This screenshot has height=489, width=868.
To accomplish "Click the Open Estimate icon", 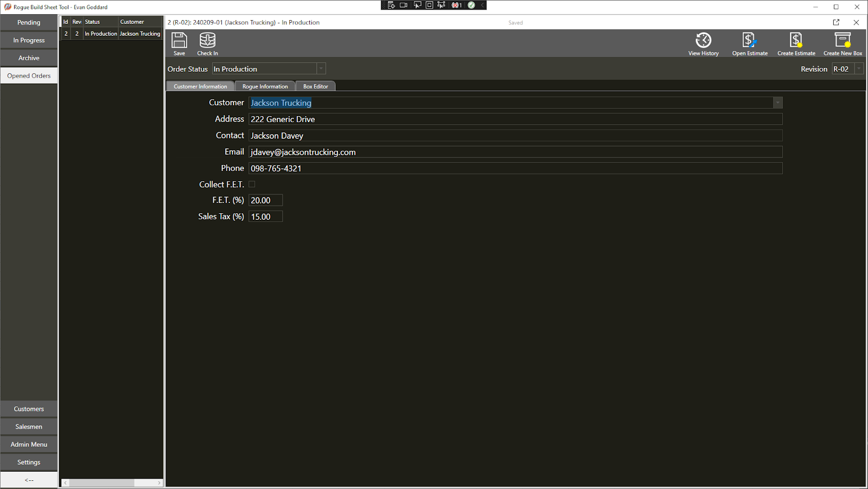I will (x=749, y=43).
